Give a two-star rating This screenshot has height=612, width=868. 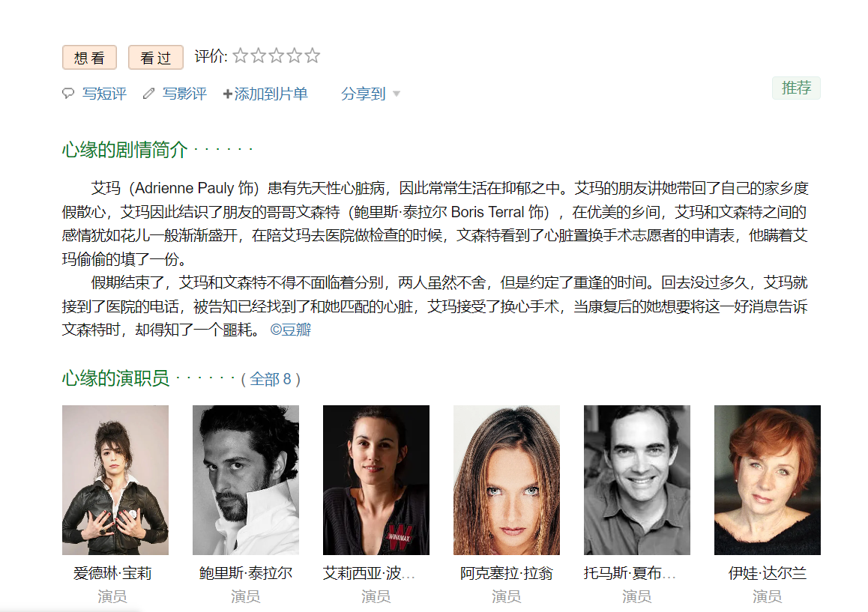click(259, 56)
